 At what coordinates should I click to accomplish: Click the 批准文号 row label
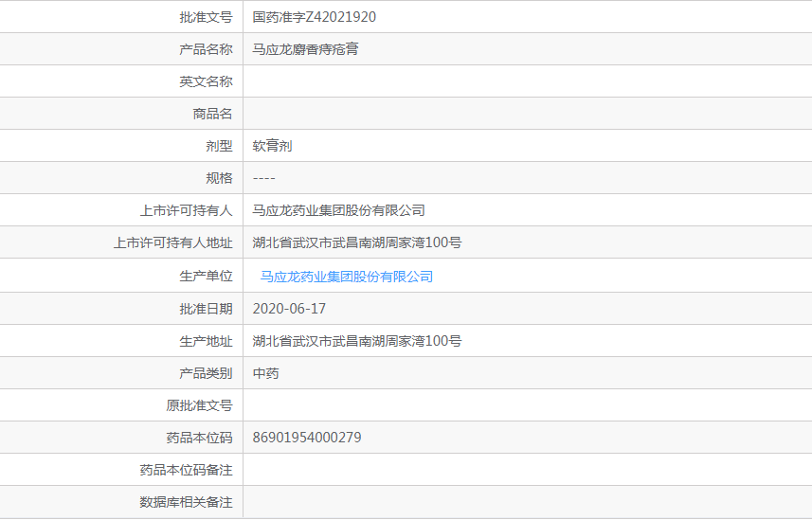207,17
